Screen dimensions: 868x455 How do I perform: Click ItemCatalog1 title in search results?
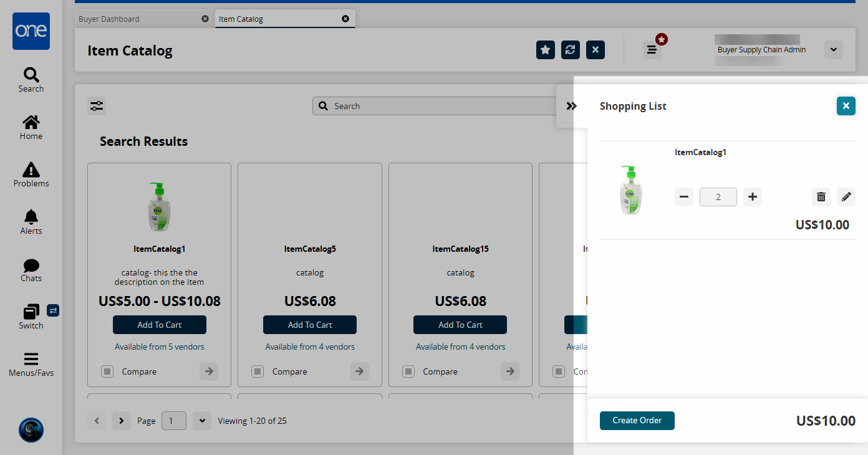[160, 249]
